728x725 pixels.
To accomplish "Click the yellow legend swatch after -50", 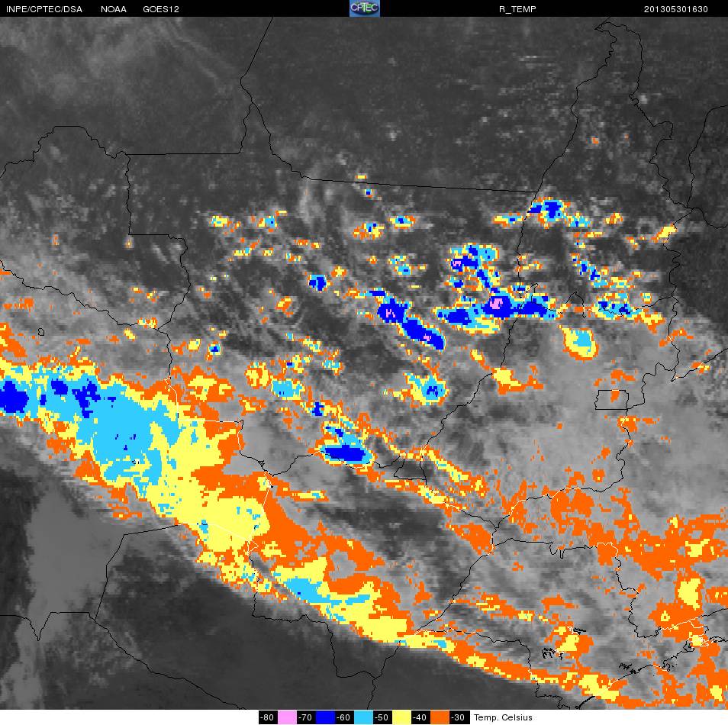I will 401,717.
